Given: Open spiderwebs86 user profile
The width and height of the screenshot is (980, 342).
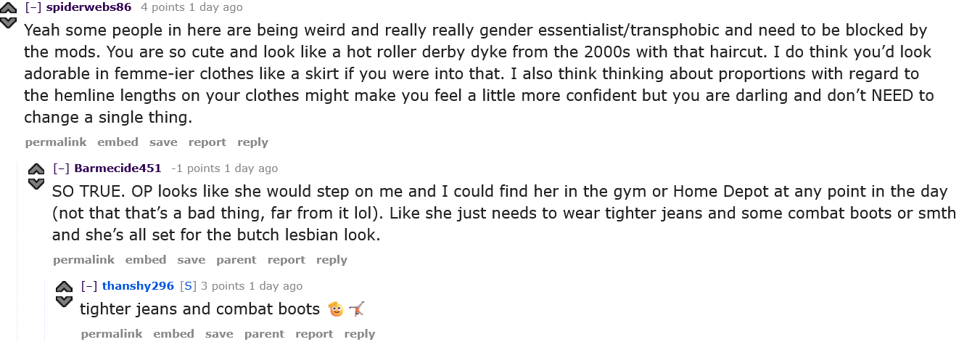Looking at the screenshot, I should [x=90, y=7].
